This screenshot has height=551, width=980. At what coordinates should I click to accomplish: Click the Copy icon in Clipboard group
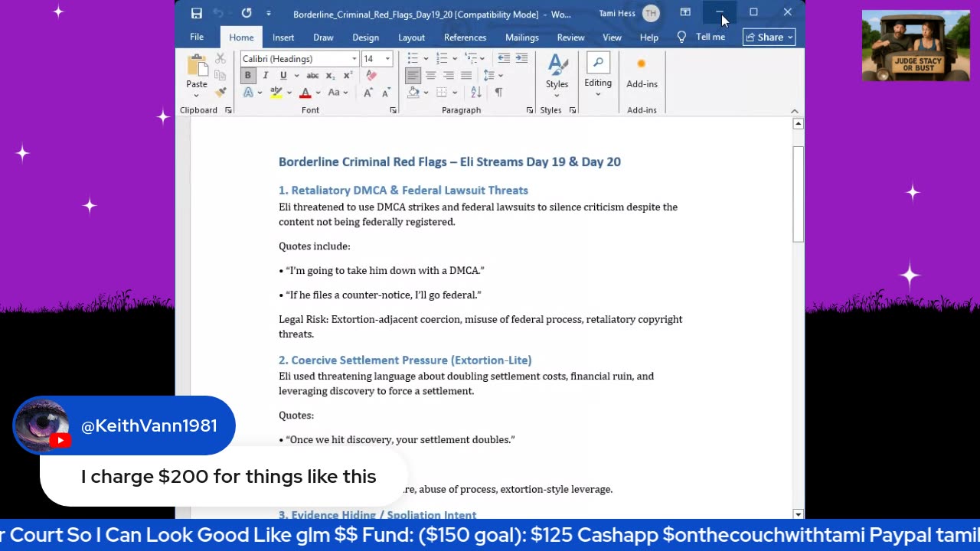click(220, 75)
